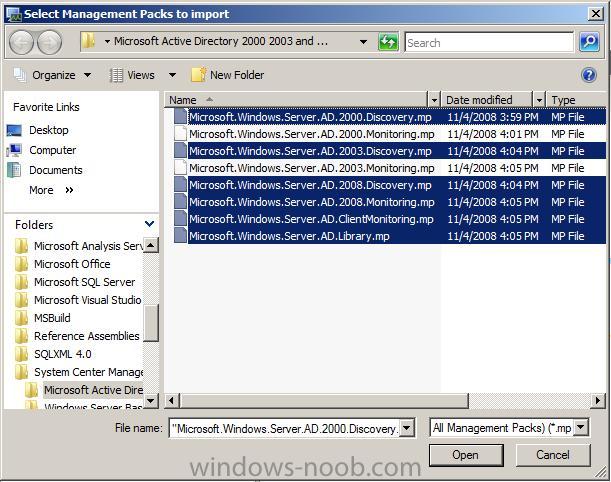Click the Views toolbar button

click(132, 75)
